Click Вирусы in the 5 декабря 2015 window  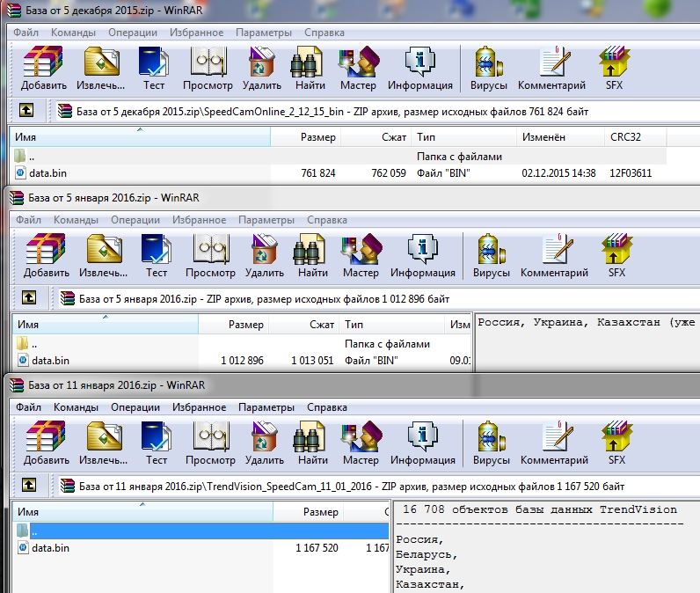pyautogui.click(x=489, y=69)
